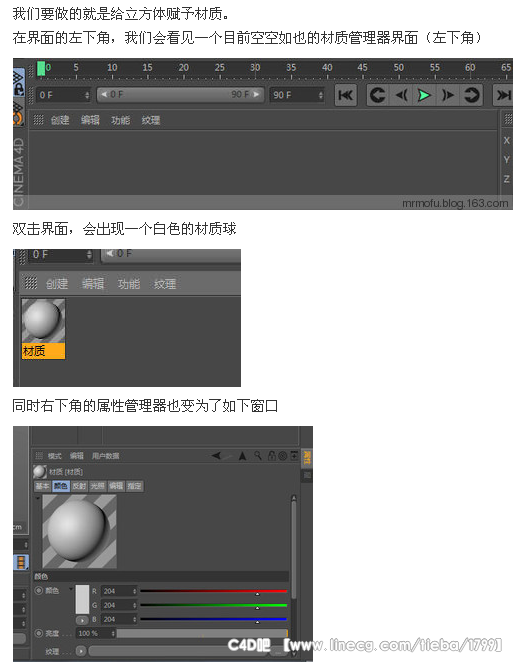Click the B value field showing 204

coord(117,619)
